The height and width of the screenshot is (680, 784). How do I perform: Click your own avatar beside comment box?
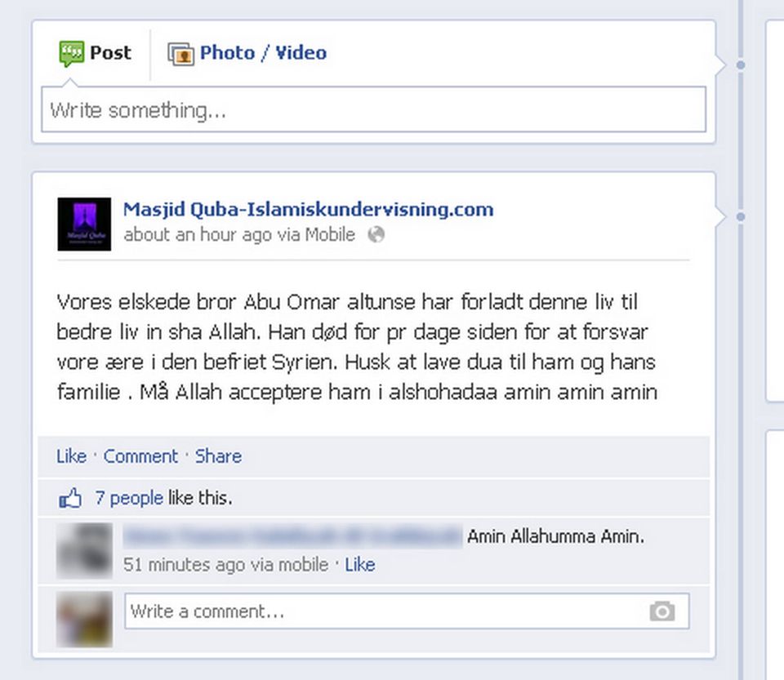point(84,619)
